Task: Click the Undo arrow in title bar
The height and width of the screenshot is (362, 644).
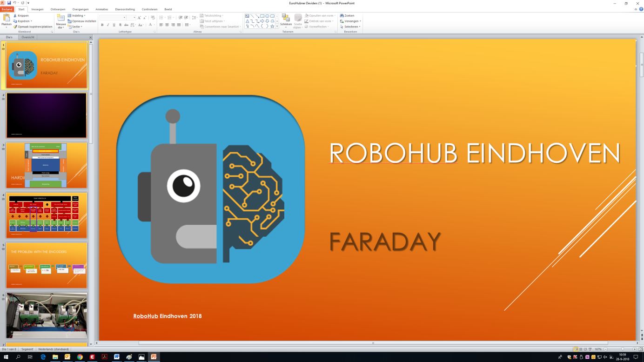Action: 15,3
